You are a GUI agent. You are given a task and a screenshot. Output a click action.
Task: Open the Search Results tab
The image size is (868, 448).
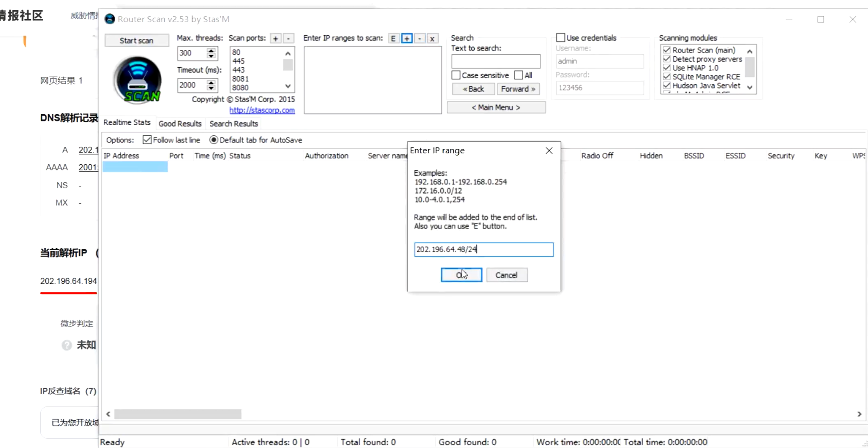(x=233, y=124)
